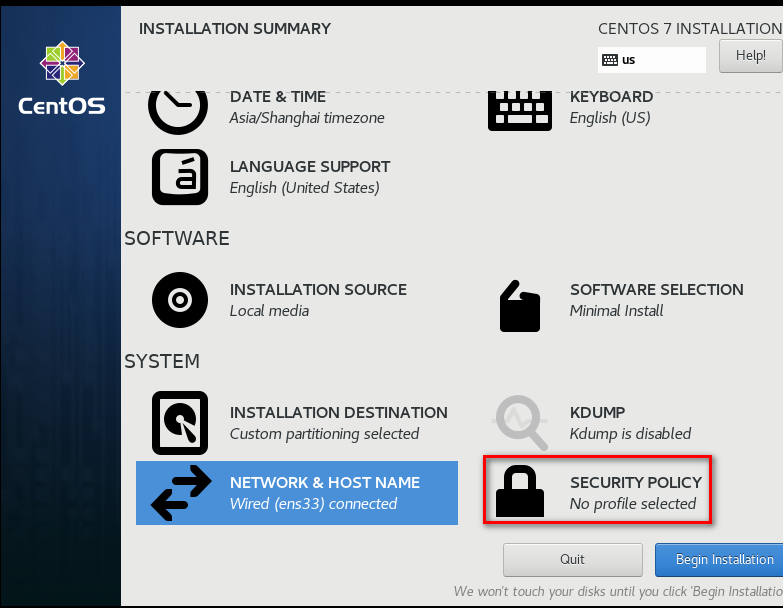Select INSTALLATION SOURCE heading
This screenshot has height=608, width=783.
(318, 290)
